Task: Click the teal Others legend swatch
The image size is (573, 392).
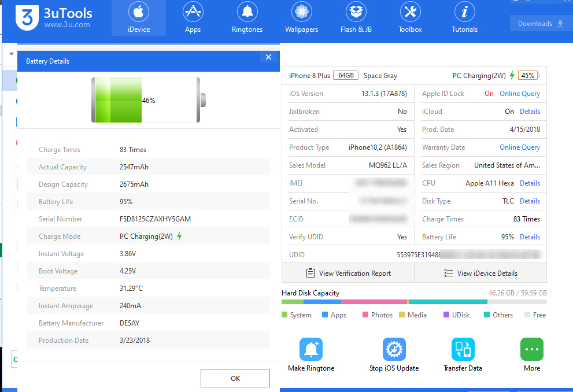Action: coord(487,315)
